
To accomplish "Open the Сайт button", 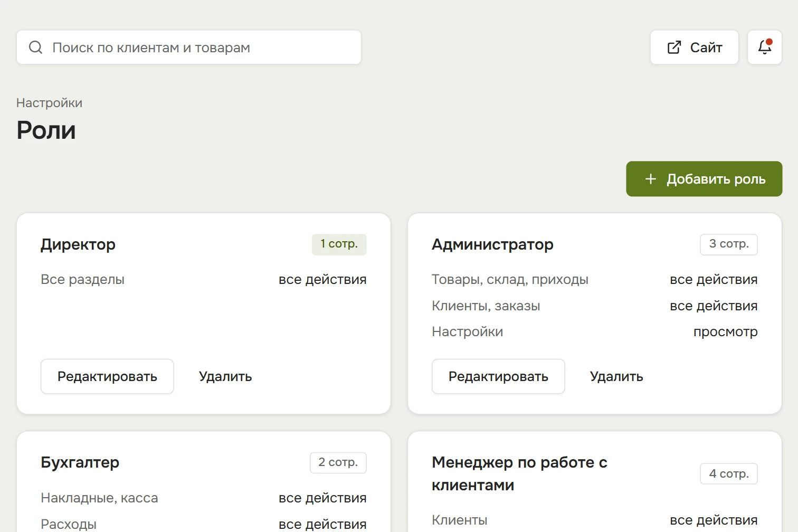I will coord(694,47).
